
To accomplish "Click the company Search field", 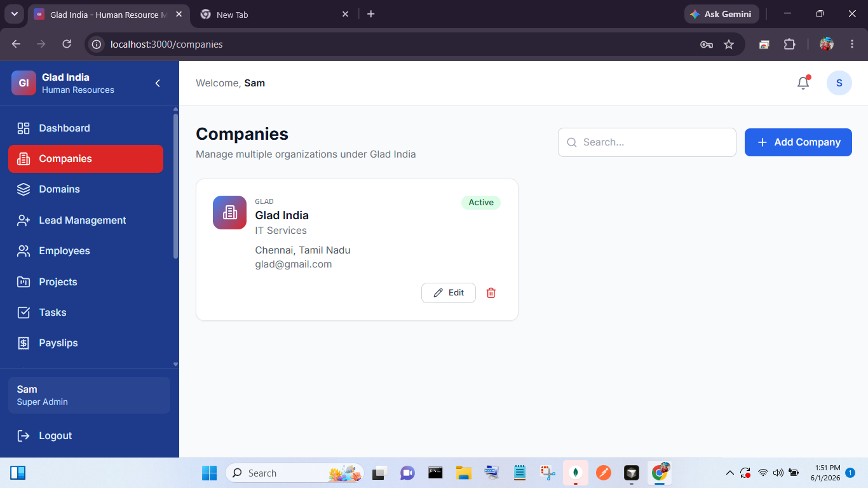I will click(x=647, y=142).
